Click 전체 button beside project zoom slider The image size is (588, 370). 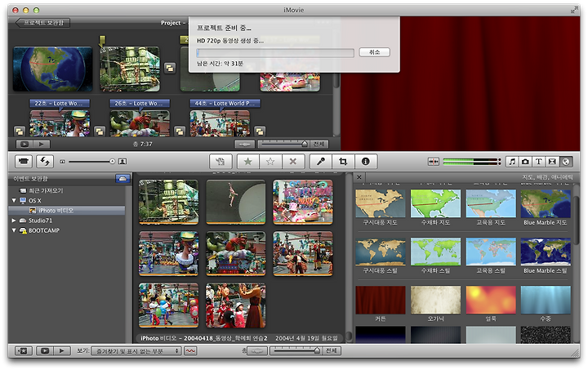(319, 144)
